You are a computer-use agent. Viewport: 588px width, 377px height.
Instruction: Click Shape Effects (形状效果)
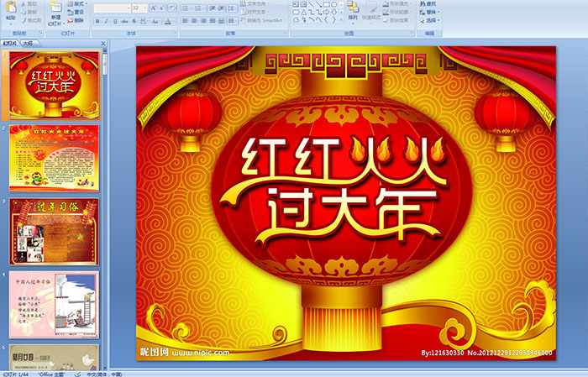[397, 20]
